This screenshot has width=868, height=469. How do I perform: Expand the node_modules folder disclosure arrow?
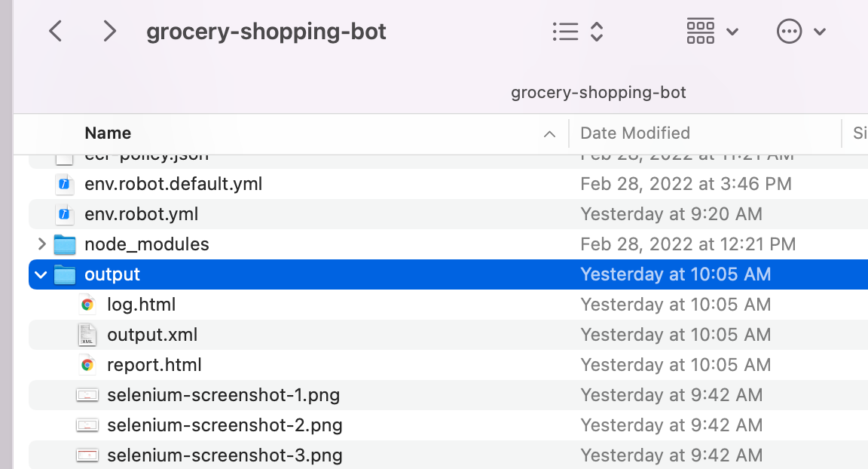tap(41, 244)
